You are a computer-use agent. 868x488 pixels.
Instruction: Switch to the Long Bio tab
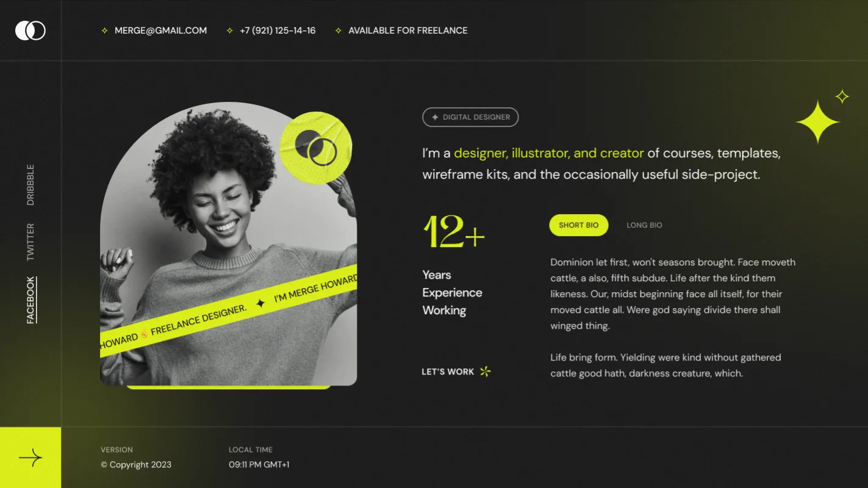coord(644,225)
